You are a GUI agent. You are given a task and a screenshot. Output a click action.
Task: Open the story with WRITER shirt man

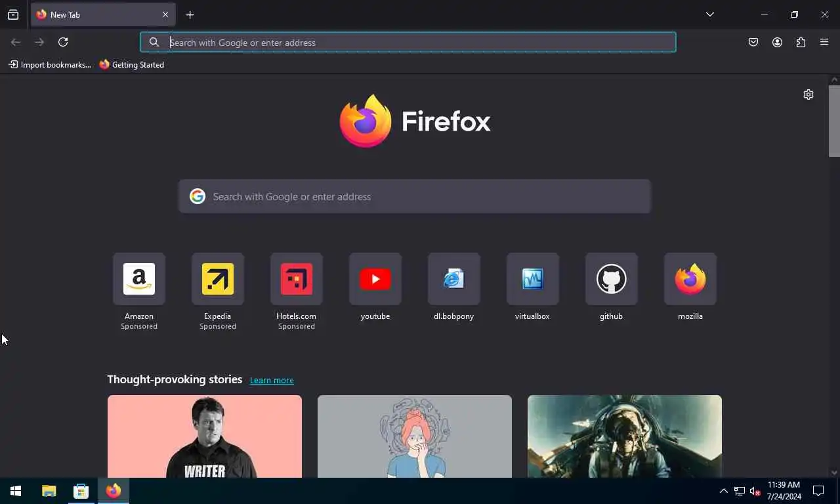tap(205, 436)
